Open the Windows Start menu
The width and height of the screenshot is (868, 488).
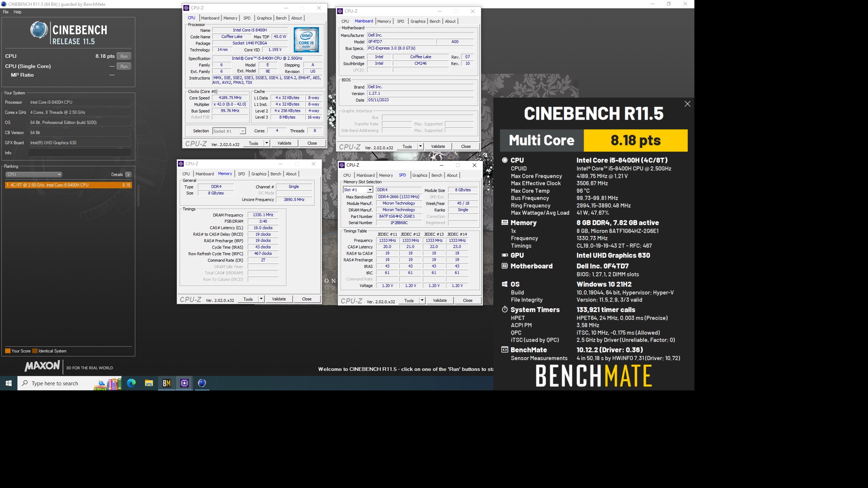9,383
